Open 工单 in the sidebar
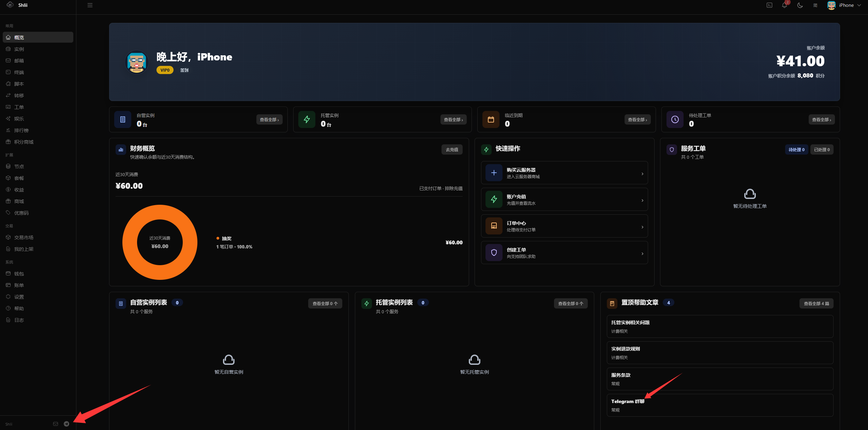868x430 pixels. pos(38,107)
